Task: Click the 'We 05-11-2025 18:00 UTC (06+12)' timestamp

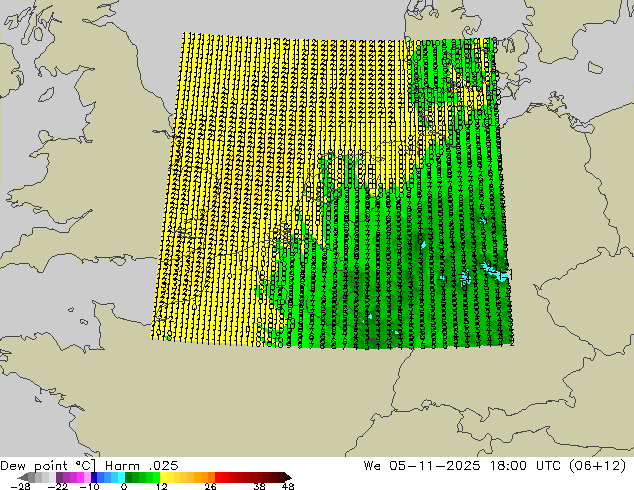Action: tap(495, 466)
